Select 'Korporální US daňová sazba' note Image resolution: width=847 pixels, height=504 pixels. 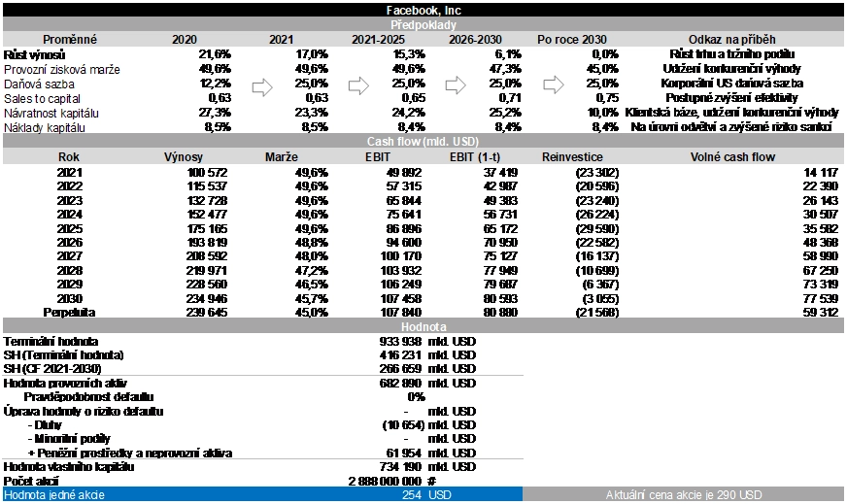click(x=732, y=84)
